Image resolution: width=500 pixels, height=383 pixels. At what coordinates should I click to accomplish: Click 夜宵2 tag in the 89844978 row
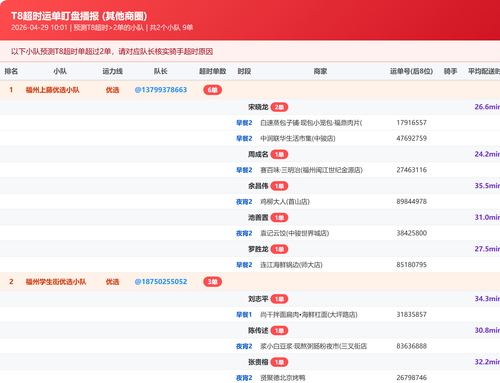(244, 202)
